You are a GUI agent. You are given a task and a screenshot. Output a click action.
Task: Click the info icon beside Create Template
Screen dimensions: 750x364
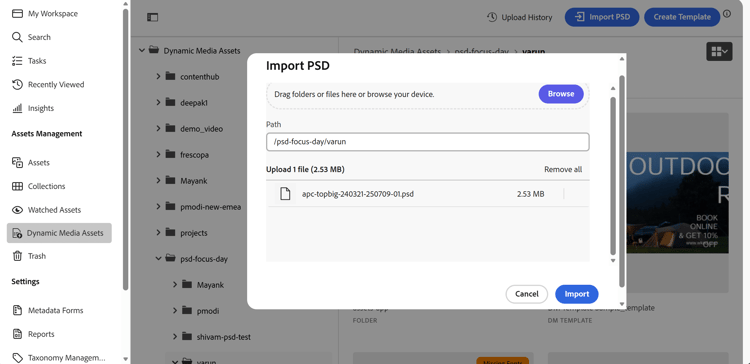(x=727, y=14)
